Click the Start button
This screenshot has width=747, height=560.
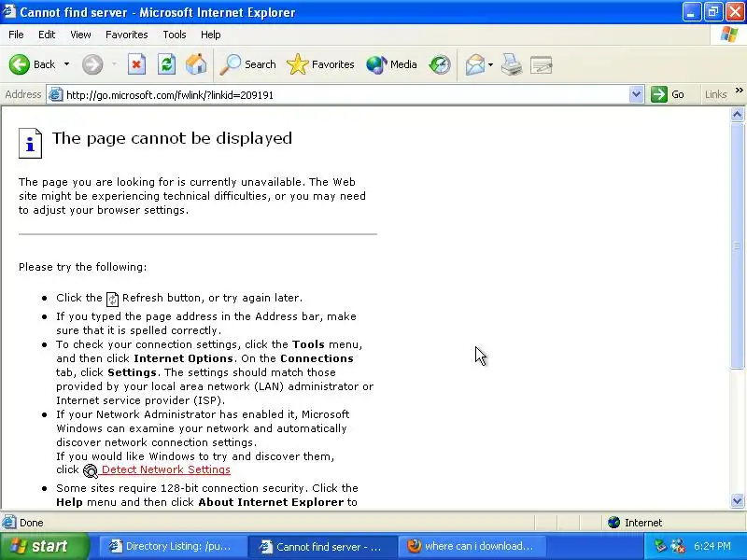click(44, 546)
